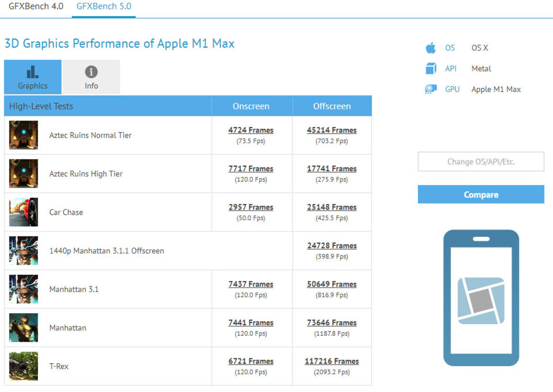The image size is (553, 392).
Task: Click the Apple OS icon
Action: pyautogui.click(x=430, y=48)
